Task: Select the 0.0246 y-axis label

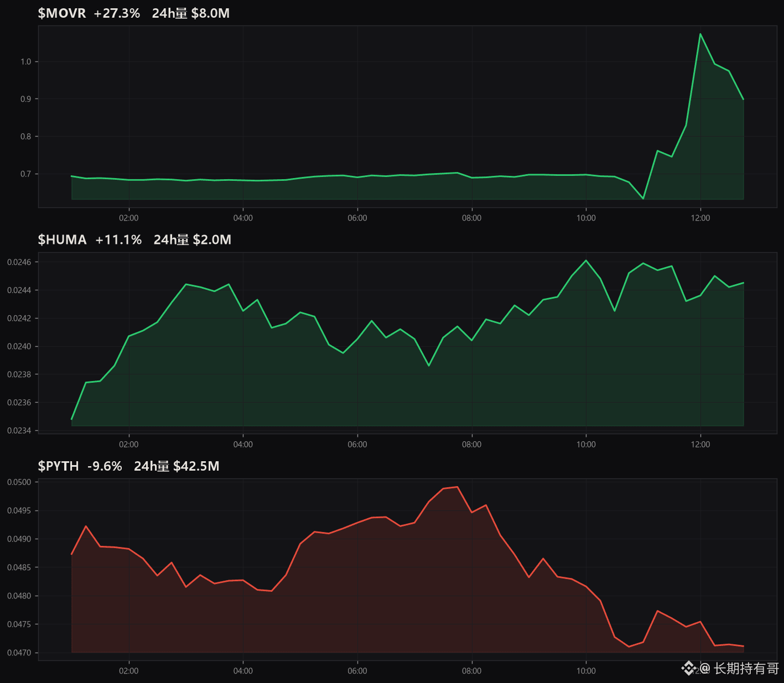Action: (19, 262)
